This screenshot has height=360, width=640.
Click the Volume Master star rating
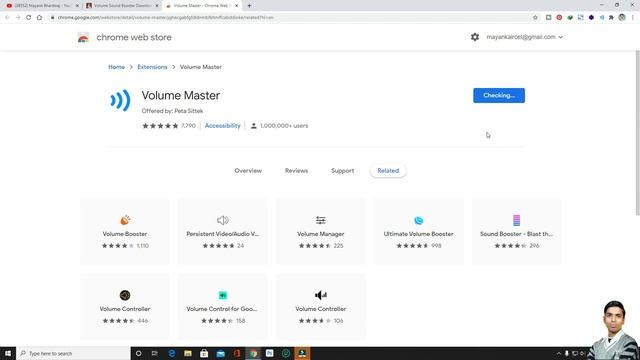160,126
